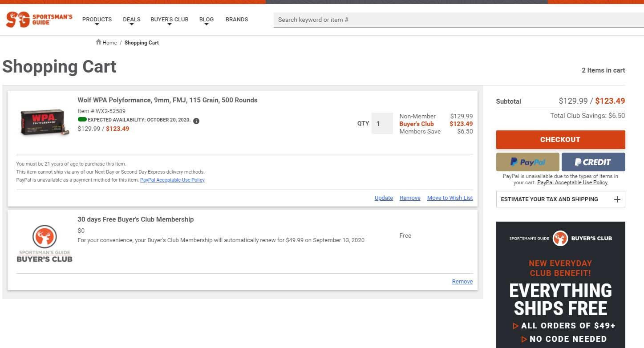
Task: Choose the PayPal Credit button
Action: click(593, 162)
